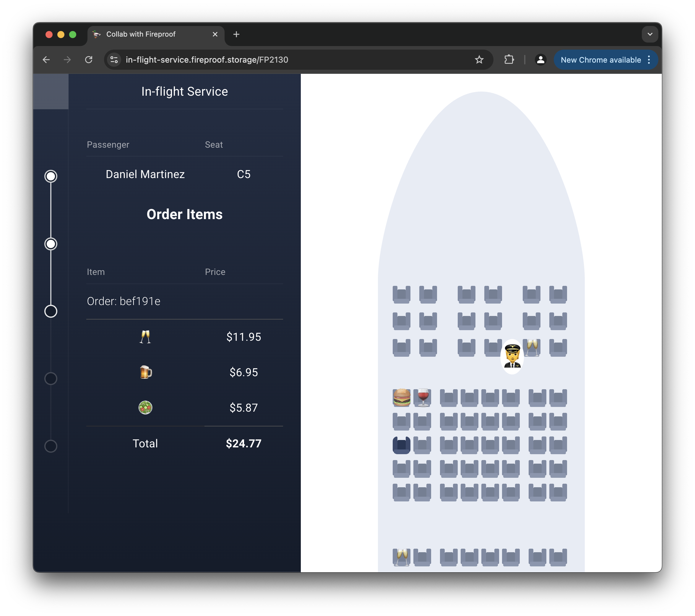Select the seat with the red wine glass
The image size is (695, 616).
(x=423, y=397)
